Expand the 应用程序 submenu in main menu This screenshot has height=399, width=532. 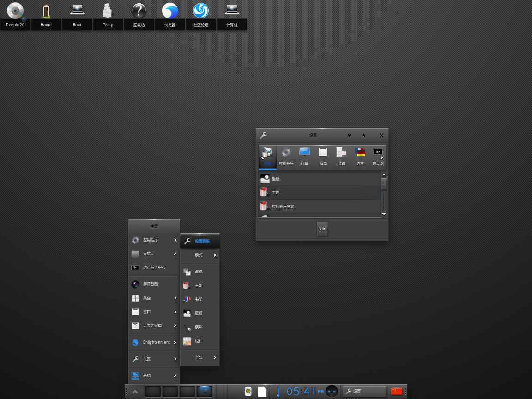(x=154, y=240)
